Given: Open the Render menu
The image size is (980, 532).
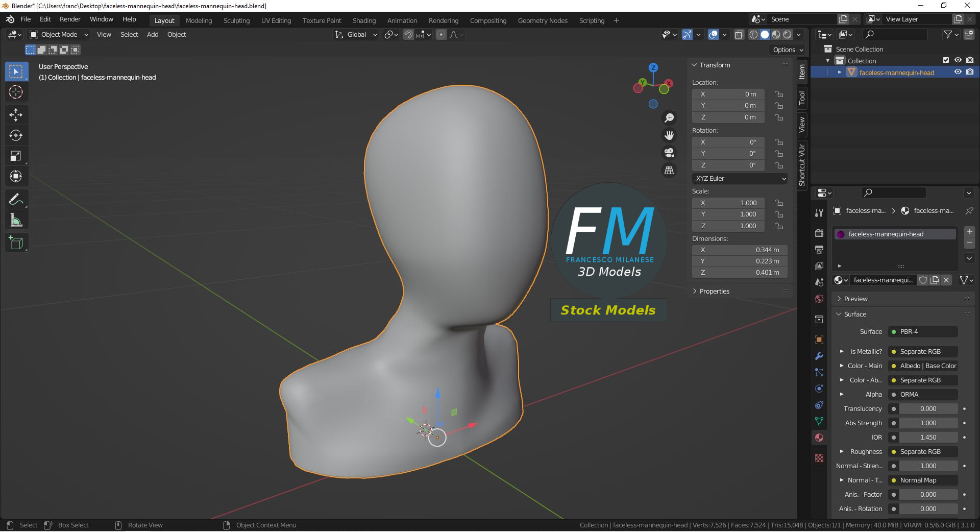Looking at the screenshot, I should tap(70, 19).
